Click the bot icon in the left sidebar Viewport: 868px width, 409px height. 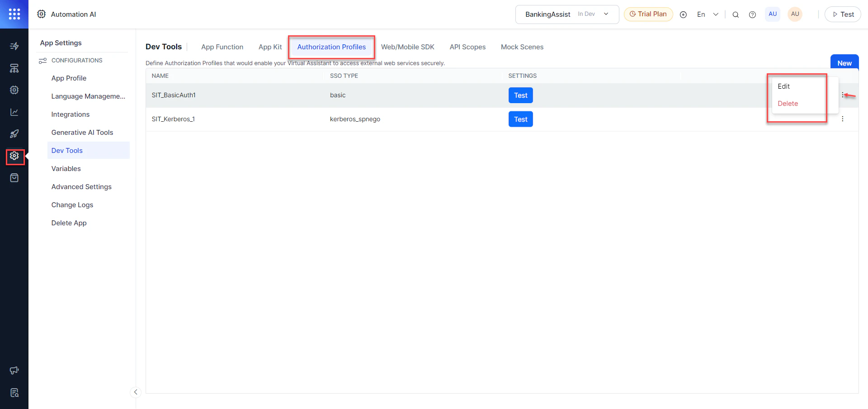point(14,90)
